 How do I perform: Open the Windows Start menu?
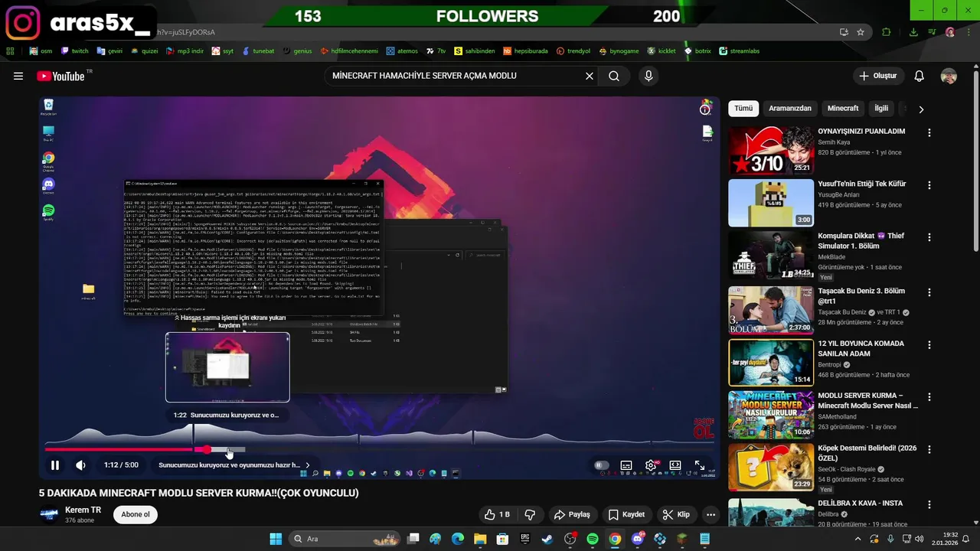pyautogui.click(x=276, y=539)
